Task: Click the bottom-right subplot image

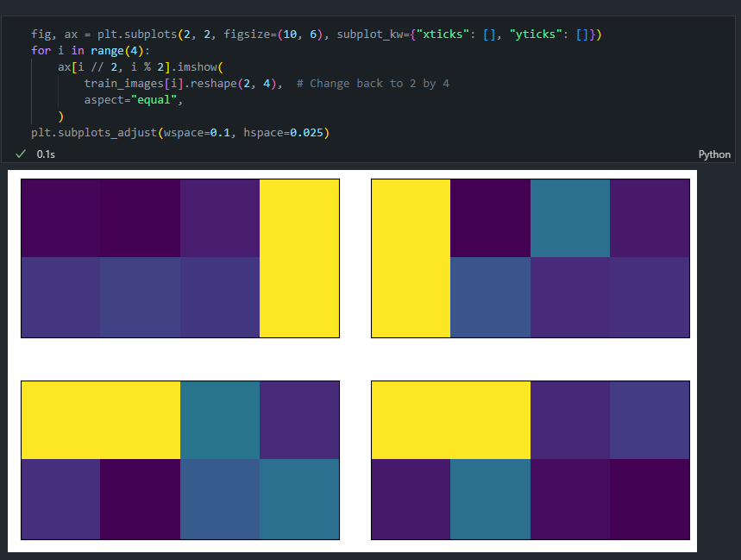Action: point(530,459)
